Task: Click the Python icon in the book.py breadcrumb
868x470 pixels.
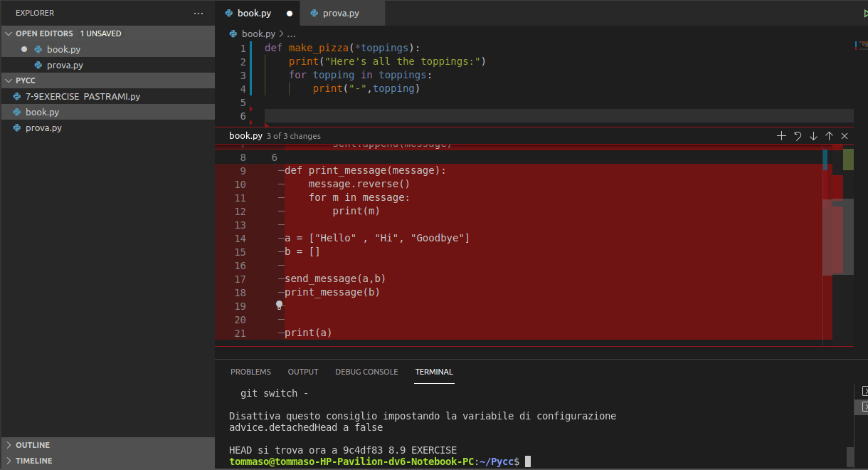Action: [231, 33]
